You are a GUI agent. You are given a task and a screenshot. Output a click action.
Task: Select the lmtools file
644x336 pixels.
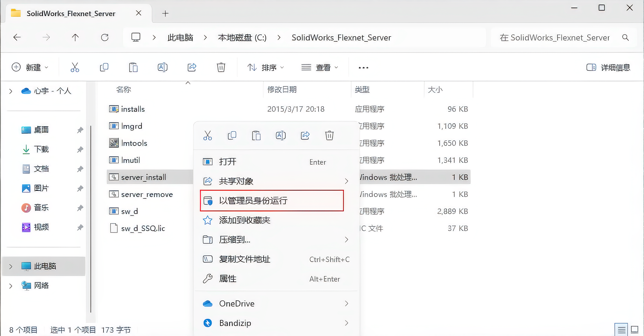pyautogui.click(x=134, y=143)
